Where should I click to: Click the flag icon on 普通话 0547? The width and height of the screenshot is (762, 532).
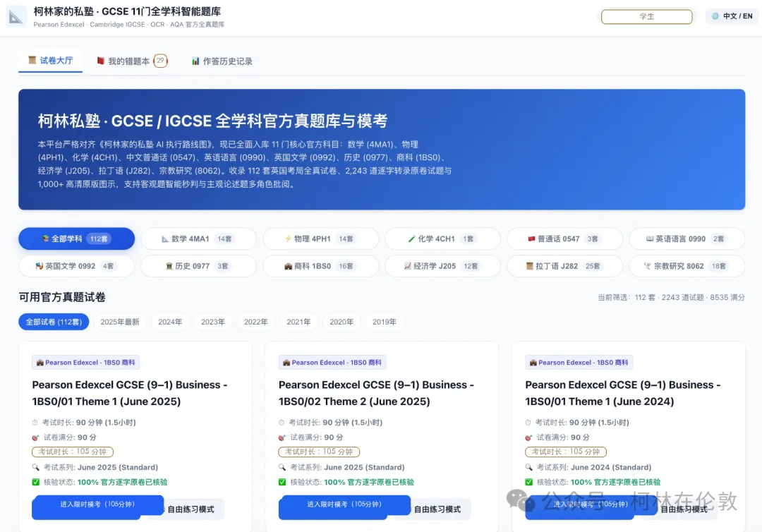tap(531, 238)
